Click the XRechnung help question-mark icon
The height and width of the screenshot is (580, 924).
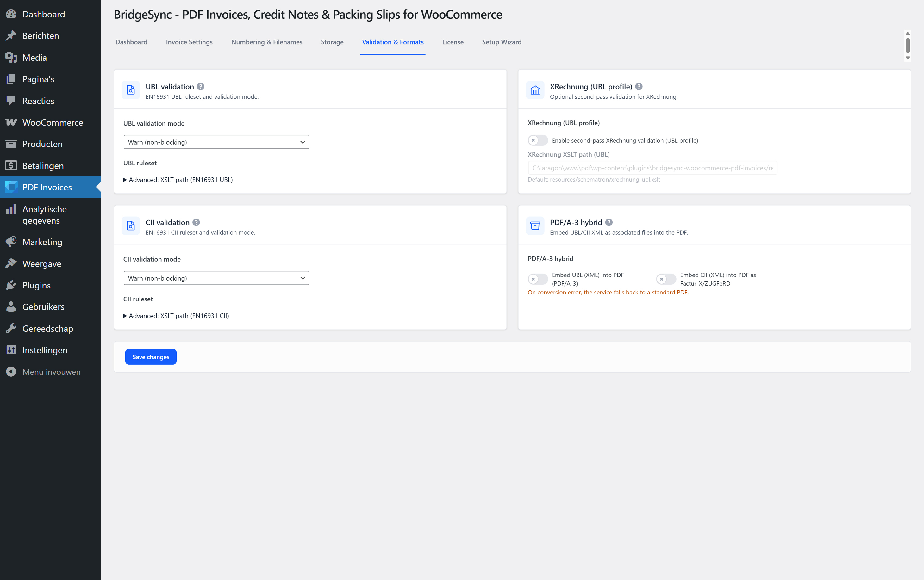pos(639,87)
